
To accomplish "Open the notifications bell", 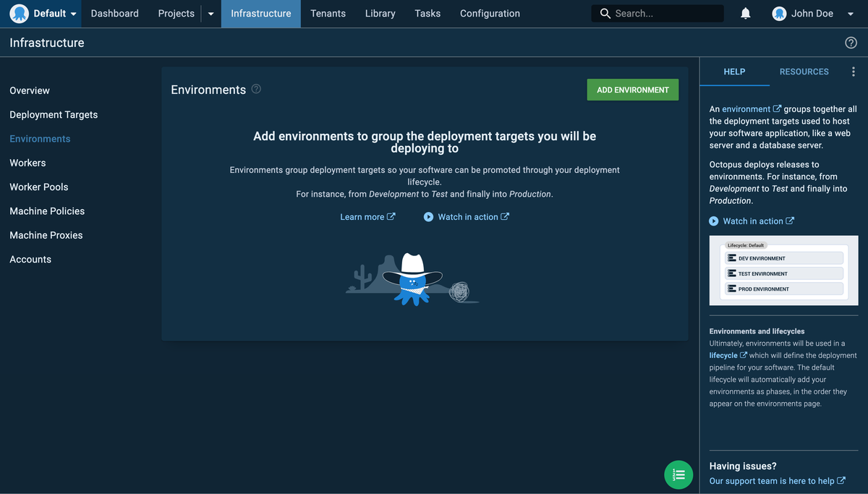I will click(745, 12).
